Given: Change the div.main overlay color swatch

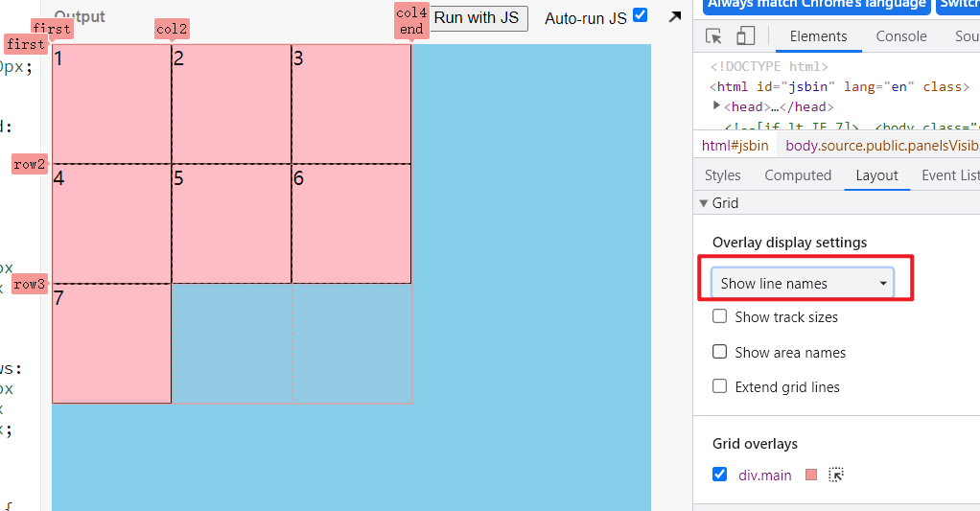Looking at the screenshot, I should pos(811,475).
